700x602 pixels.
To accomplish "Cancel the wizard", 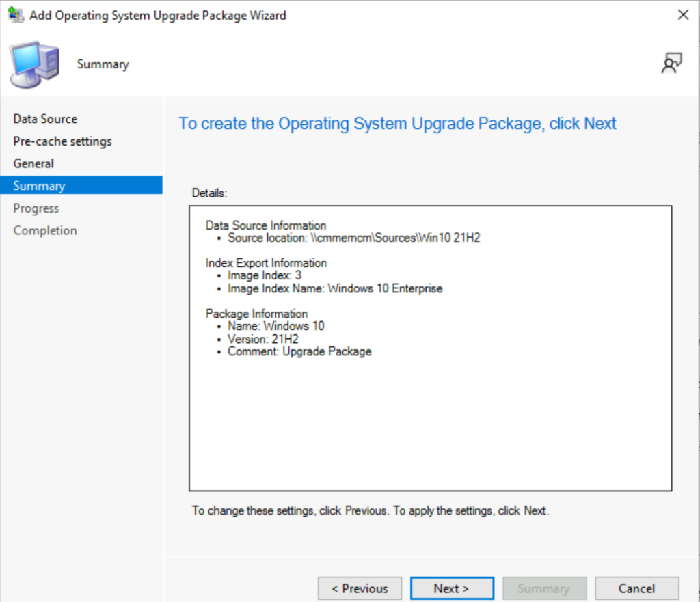I will click(x=636, y=588).
